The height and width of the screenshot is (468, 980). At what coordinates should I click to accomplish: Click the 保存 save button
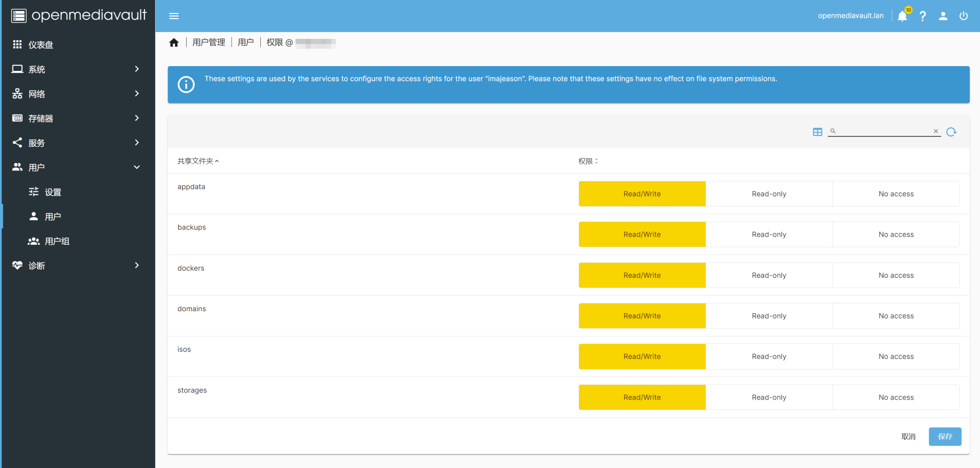click(x=945, y=436)
